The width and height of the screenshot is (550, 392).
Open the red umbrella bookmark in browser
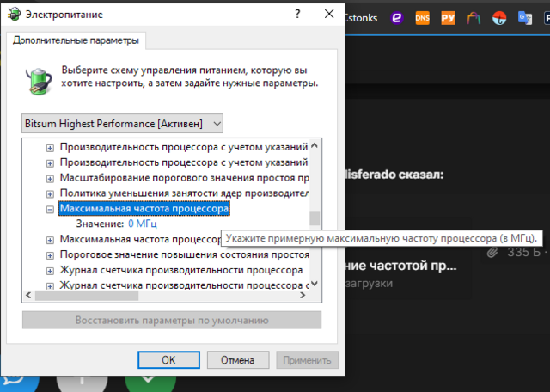499,18
